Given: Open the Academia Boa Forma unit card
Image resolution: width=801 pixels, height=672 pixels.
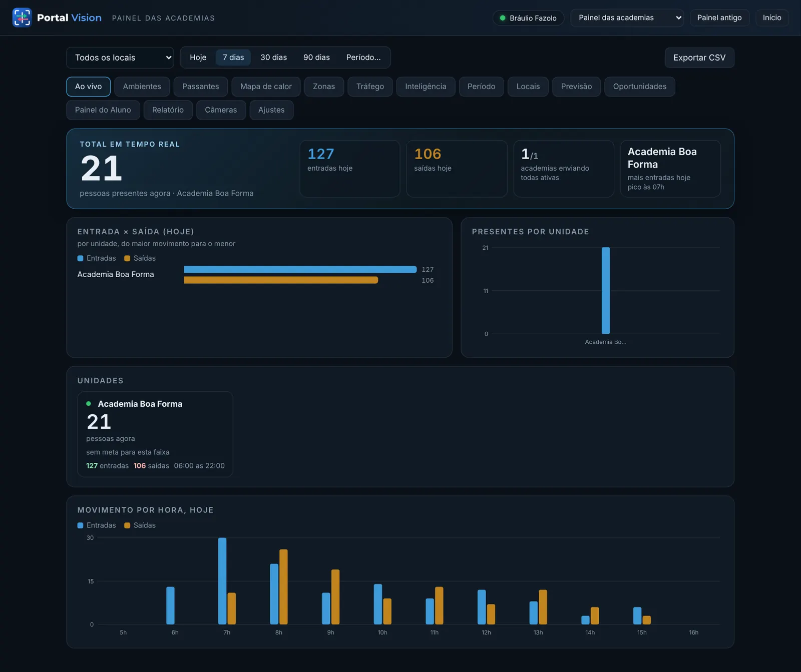Looking at the screenshot, I should click(155, 434).
